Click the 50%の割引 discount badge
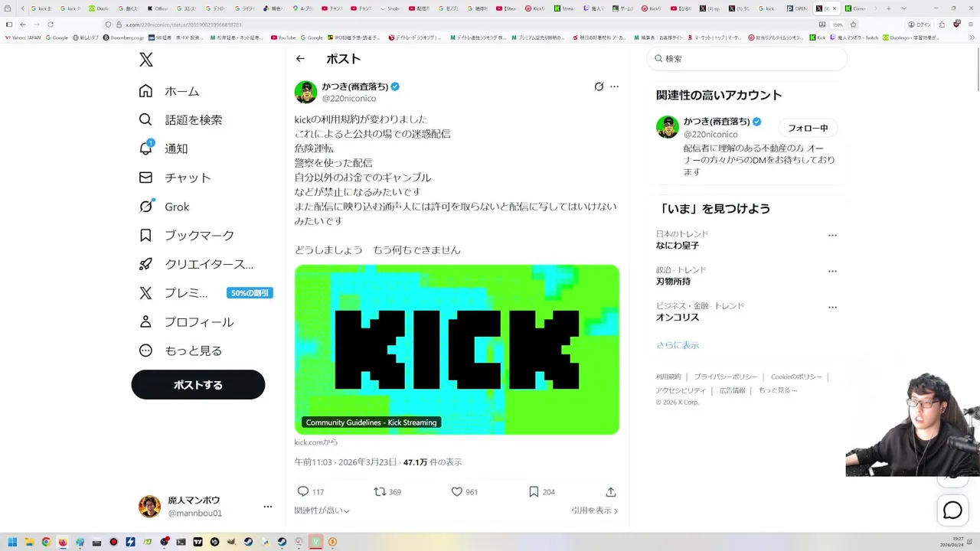Image resolution: width=980 pixels, height=551 pixels. (x=250, y=293)
